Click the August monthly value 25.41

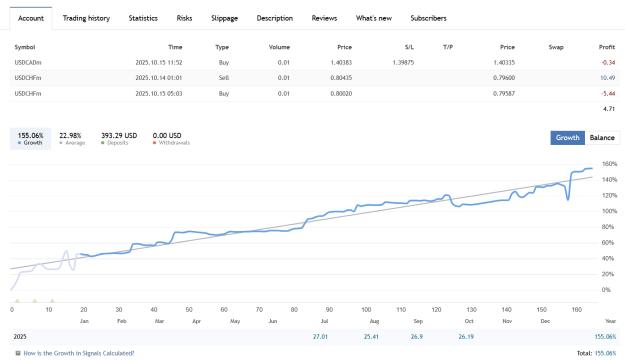click(371, 337)
